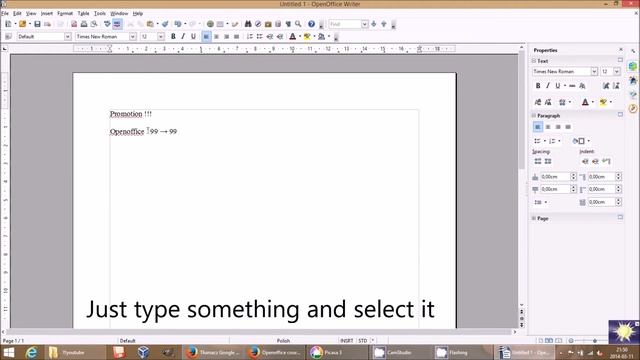This screenshot has width=640, height=360.
Task: Open sidebar font color dropdown arrow
Action: pyautogui.click(x=593, y=102)
